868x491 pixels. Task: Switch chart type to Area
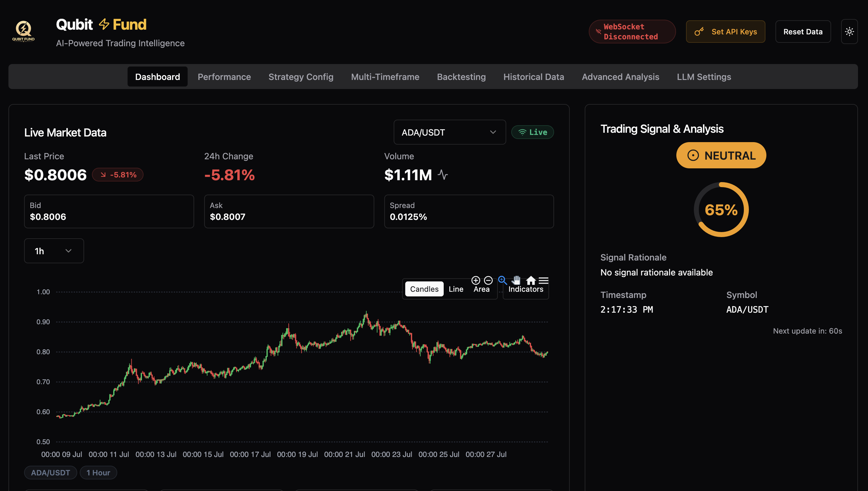(482, 289)
